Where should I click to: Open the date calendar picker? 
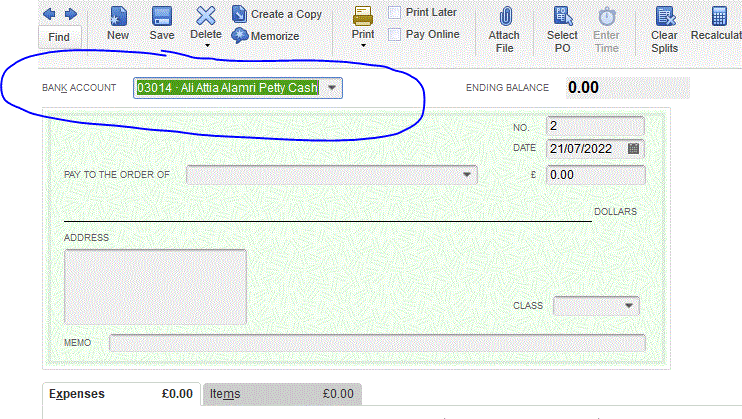pos(633,149)
